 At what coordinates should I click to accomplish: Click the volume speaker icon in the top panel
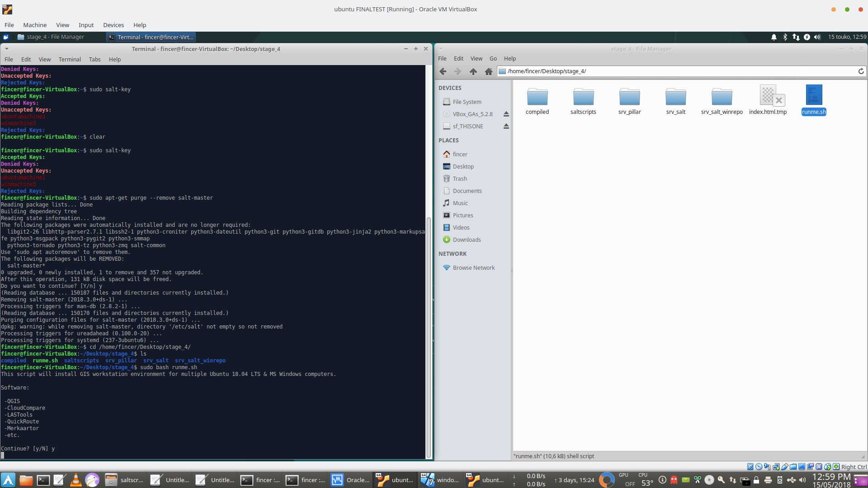click(817, 37)
